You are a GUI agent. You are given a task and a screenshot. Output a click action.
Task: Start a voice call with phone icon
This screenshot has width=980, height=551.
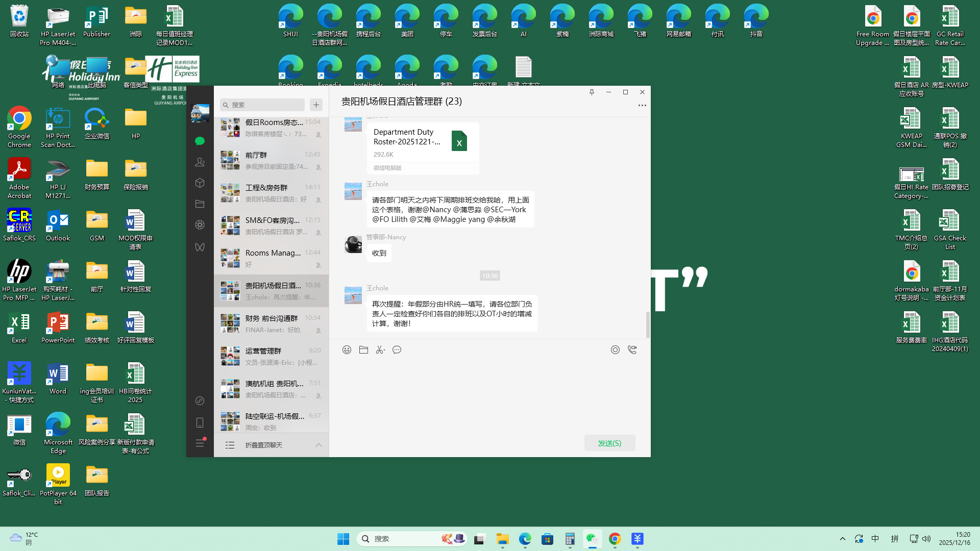pos(632,350)
